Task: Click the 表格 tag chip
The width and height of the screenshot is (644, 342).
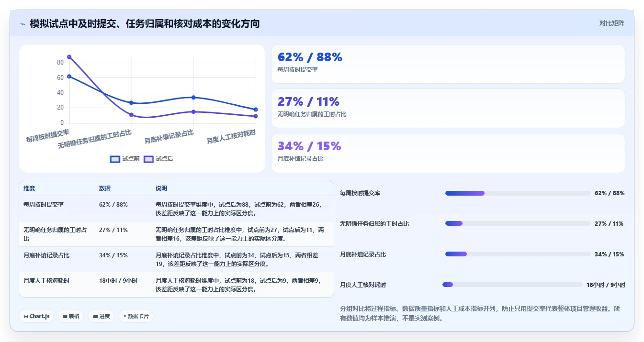Action: tap(71, 316)
